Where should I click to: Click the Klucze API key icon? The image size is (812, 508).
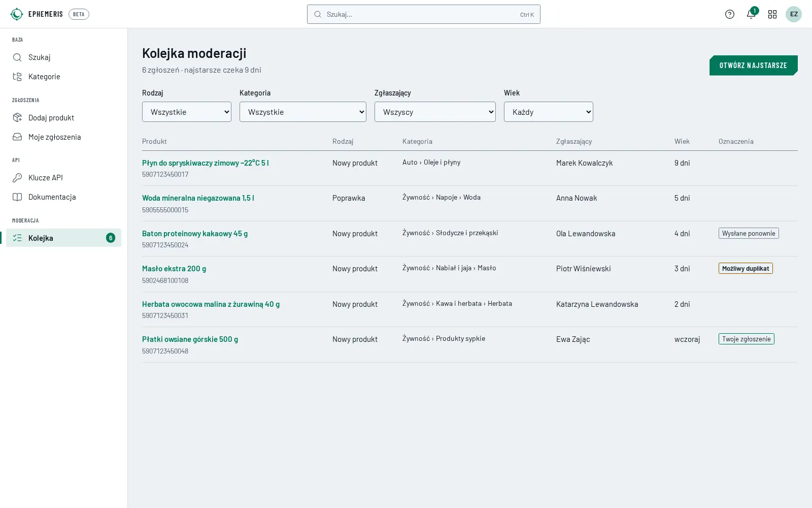[x=17, y=178]
